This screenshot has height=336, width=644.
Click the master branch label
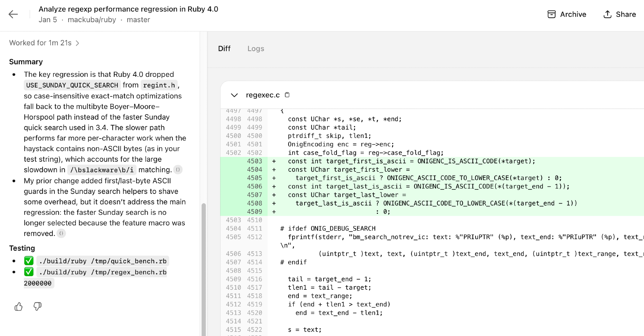[138, 20]
